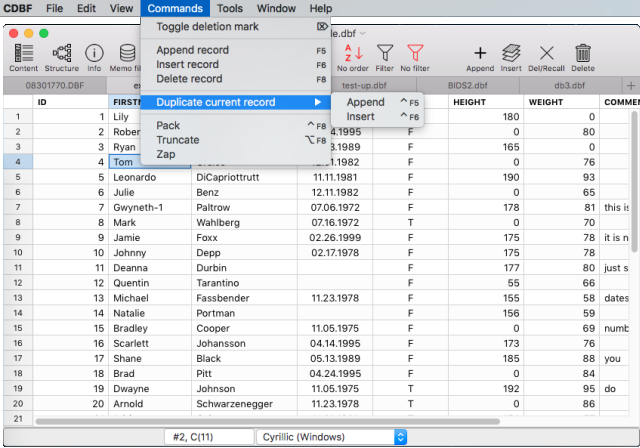
Task: Click the Structure toolbar icon
Action: [x=61, y=53]
